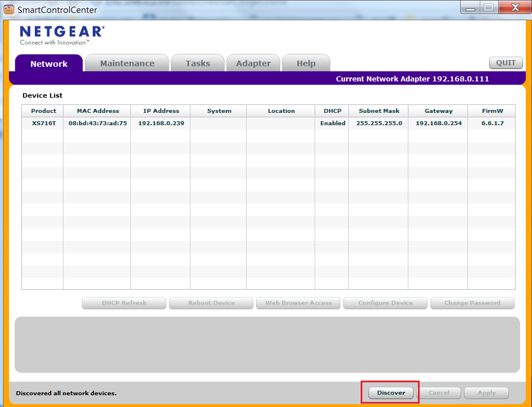Image resolution: width=532 pixels, height=407 pixels.
Task: Open the Help tab
Action: [x=306, y=63]
